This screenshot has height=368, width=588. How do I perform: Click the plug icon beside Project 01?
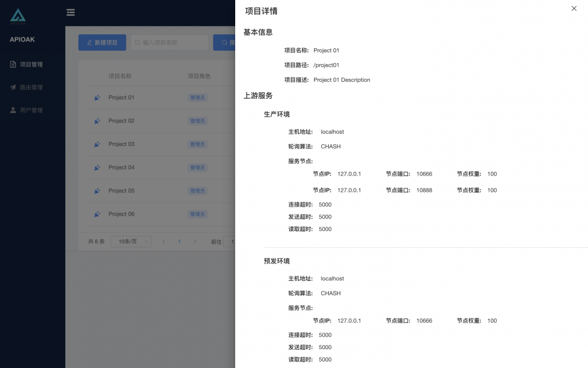pos(96,98)
